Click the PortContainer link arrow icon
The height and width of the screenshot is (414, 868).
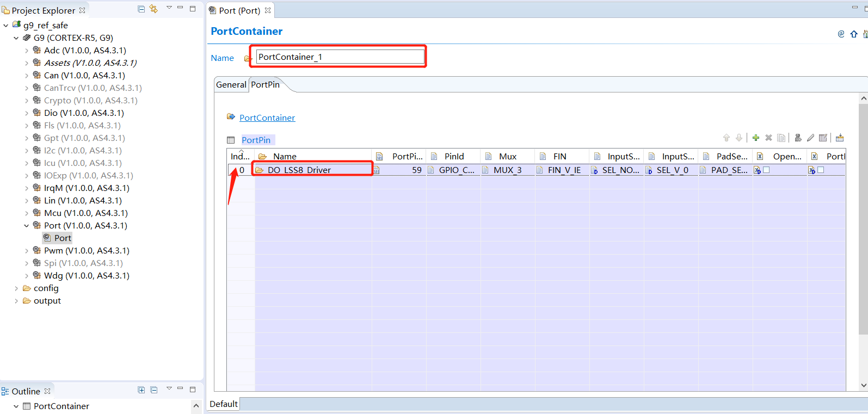231,117
